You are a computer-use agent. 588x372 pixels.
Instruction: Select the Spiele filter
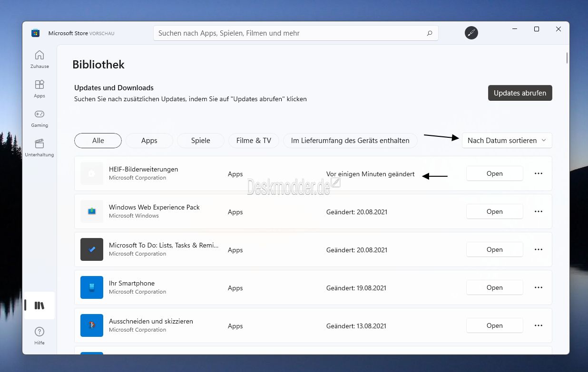coord(201,141)
